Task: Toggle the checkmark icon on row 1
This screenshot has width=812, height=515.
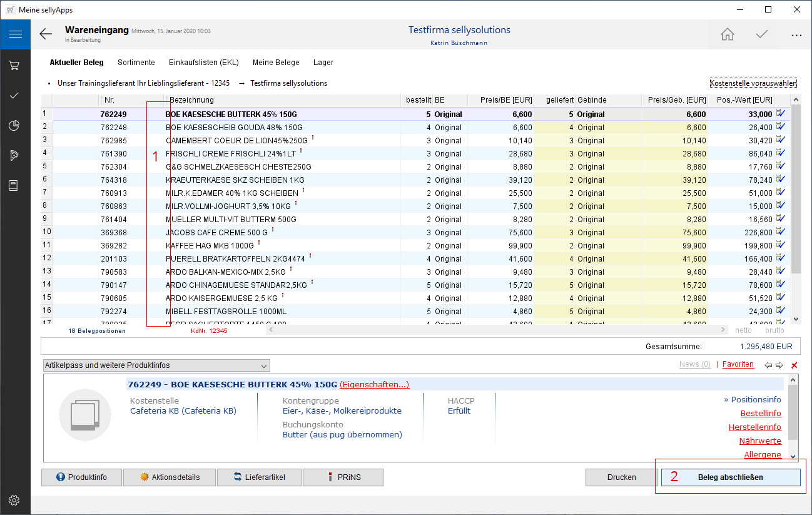Action: pyautogui.click(x=781, y=113)
